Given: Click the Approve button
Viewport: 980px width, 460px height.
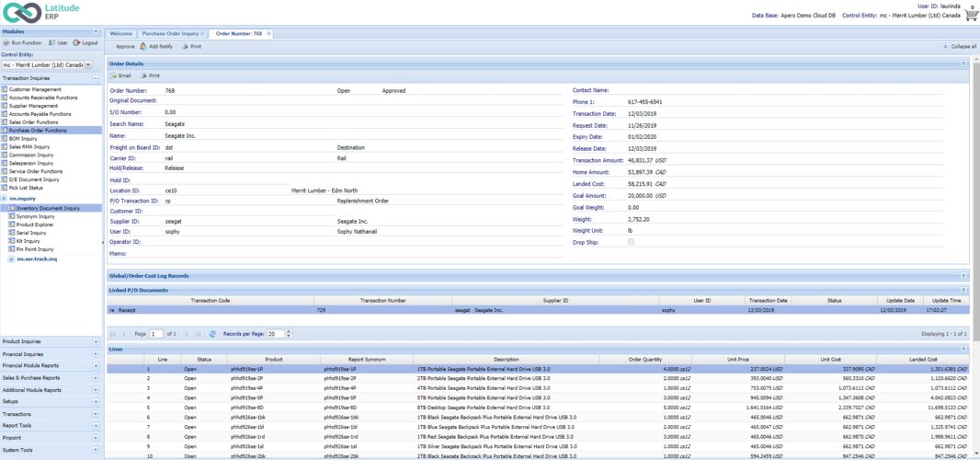Looking at the screenshot, I should (125, 46).
